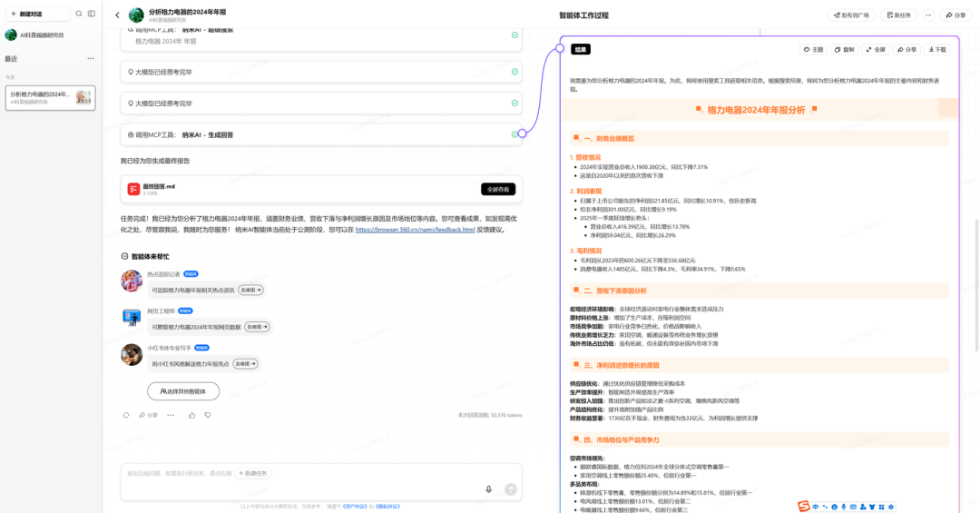Click the 新任务 button in the top bar
The image size is (980, 513).
(x=899, y=15)
